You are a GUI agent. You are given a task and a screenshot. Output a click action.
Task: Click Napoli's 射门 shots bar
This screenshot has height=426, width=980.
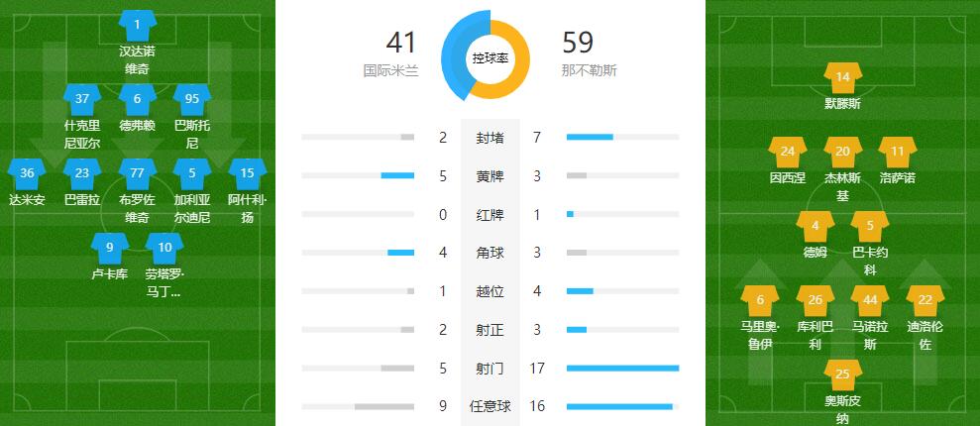click(x=622, y=369)
